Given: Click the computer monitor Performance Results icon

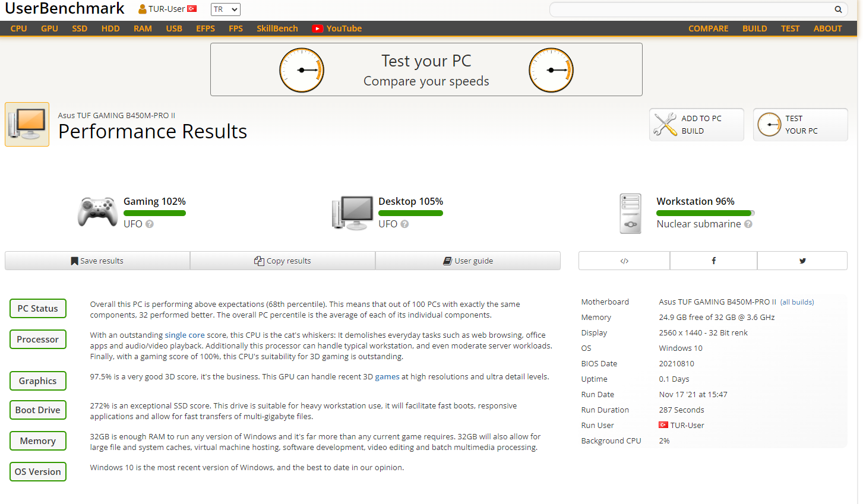Looking at the screenshot, I should [x=27, y=124].
